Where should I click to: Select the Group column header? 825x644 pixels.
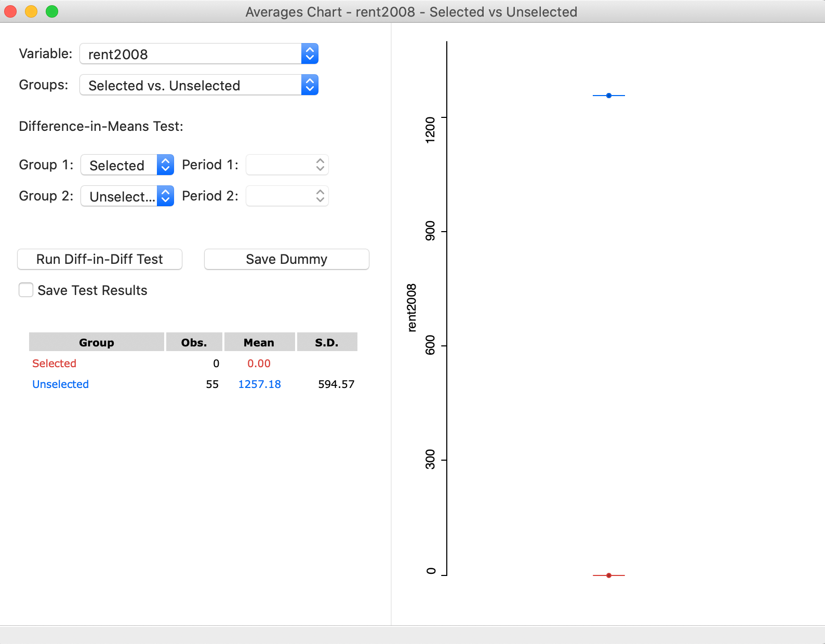pos(97,342)
